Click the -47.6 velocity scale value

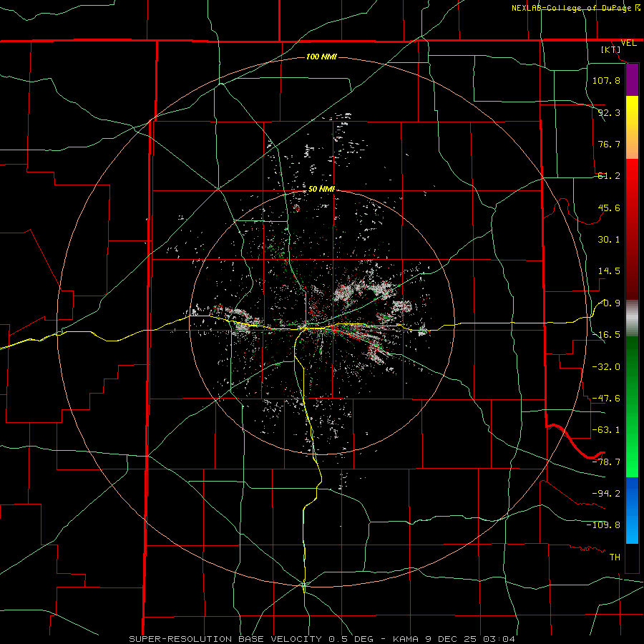(x=606, y=399)
